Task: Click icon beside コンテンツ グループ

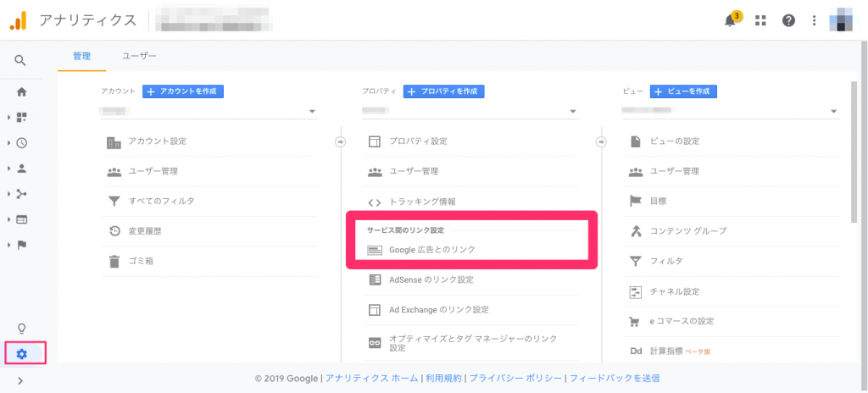Action: pos(635,231)
